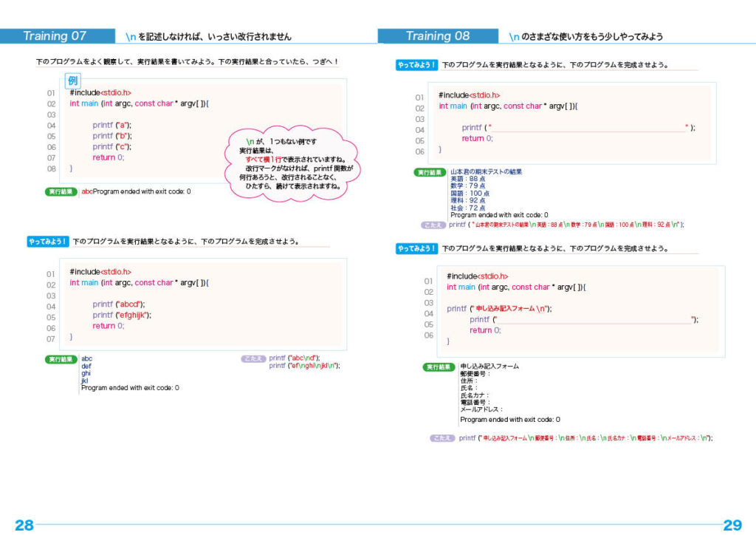Image resolution: width=756 pixels, height=535 pixels.
Task: Click the 実行結果 badge next to abc def ghi output
Action: 61,359
